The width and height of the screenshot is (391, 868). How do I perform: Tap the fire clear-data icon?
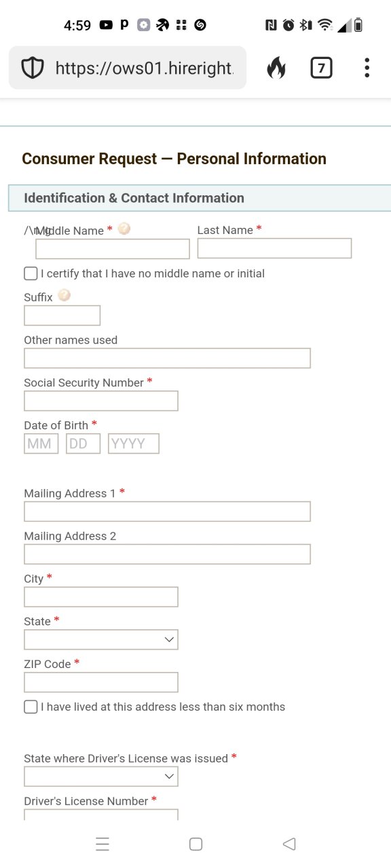tap(276, 68)
